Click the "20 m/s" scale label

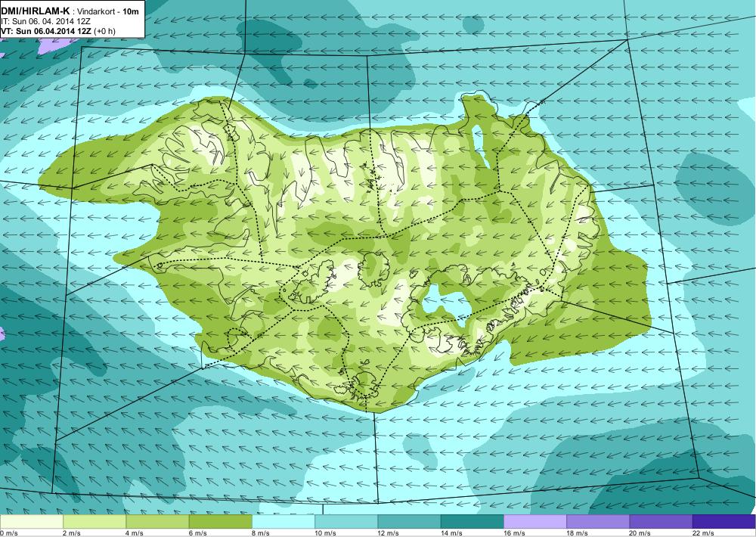[640, 533]
